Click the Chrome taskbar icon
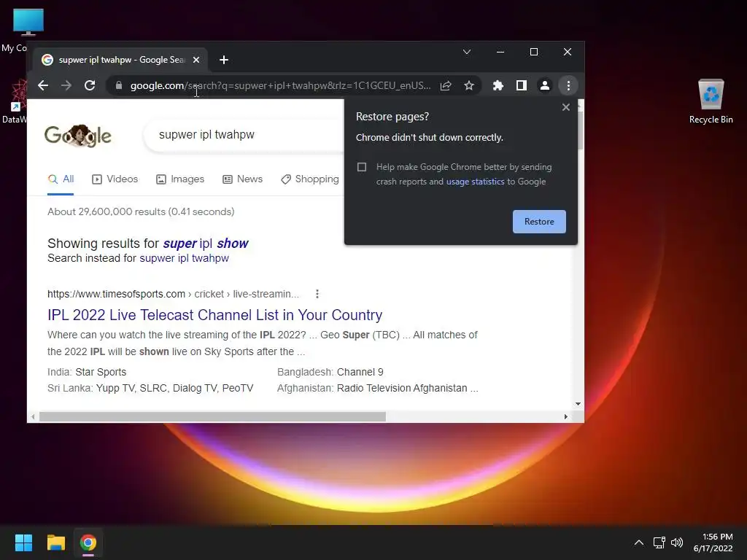747x560 pixels. click(88, 542)
